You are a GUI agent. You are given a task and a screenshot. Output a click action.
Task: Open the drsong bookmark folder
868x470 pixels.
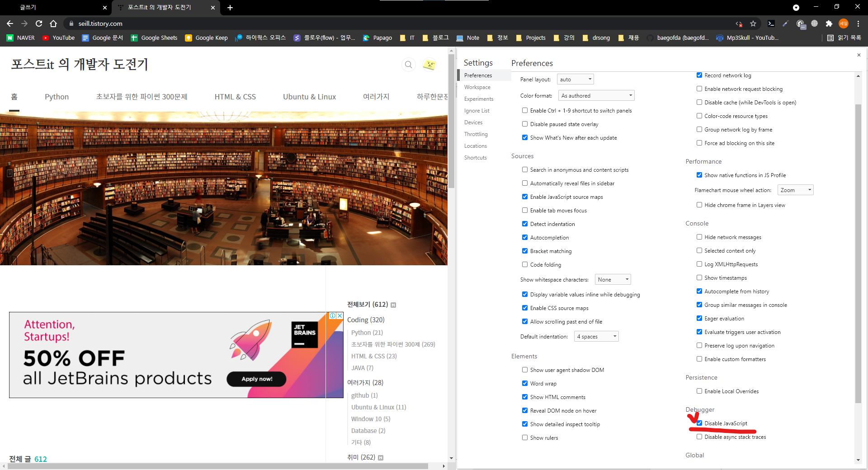click(596, 38)
